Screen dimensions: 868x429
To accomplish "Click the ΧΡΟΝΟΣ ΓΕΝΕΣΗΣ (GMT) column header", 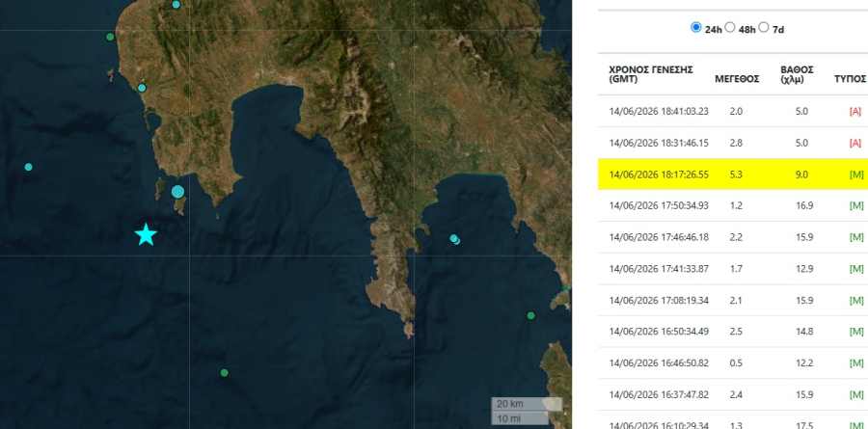I will pos(651,74).
